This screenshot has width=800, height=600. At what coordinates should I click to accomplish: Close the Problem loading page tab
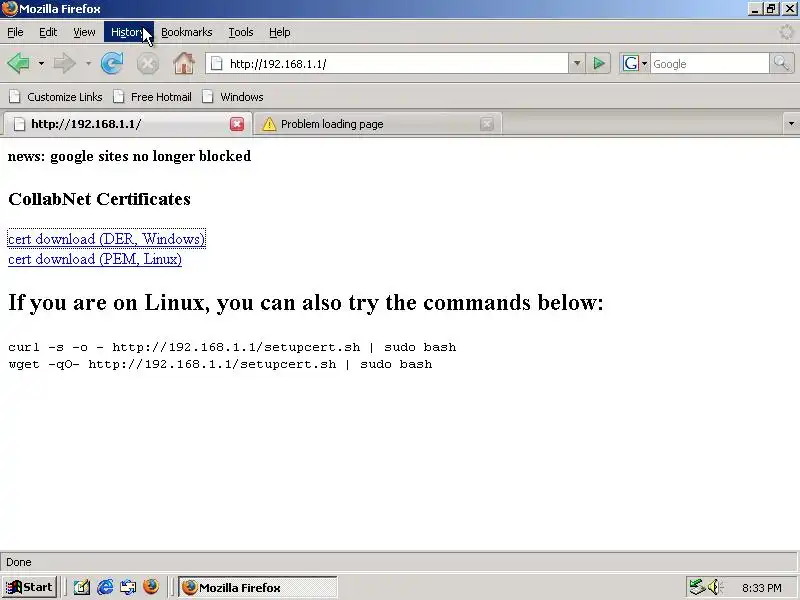[x=487, y=124]
